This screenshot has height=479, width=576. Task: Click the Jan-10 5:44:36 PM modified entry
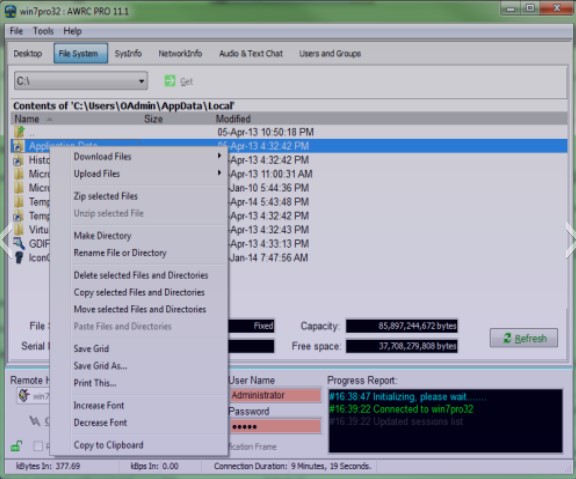click(269, 188)
